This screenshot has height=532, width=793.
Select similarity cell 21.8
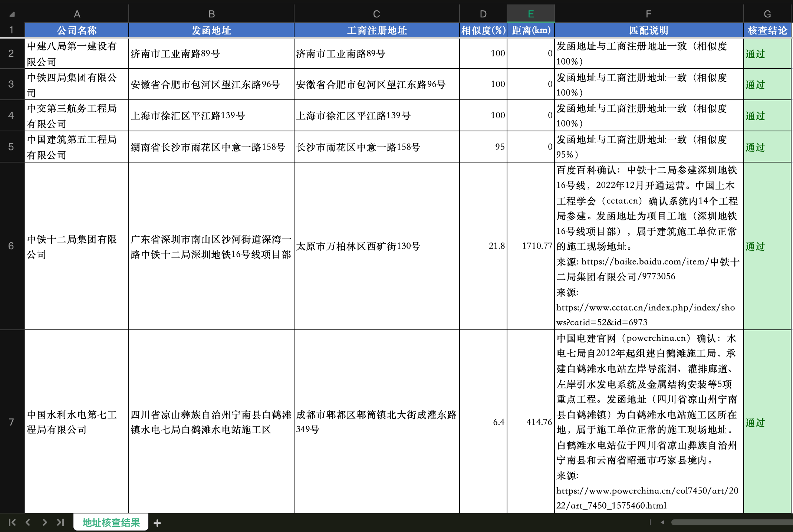(x=483, y=246)
